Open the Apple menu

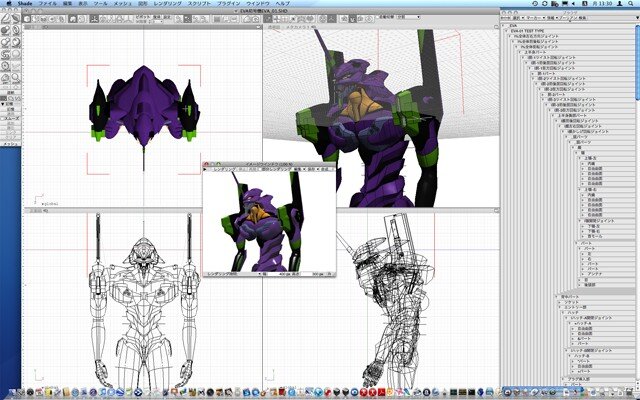click(8, 3)
